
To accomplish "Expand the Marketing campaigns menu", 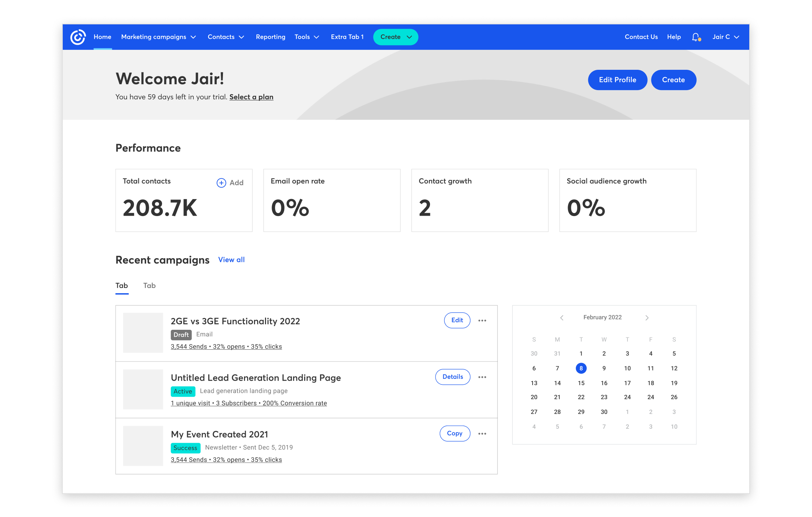I will click(x=159, y=37).
